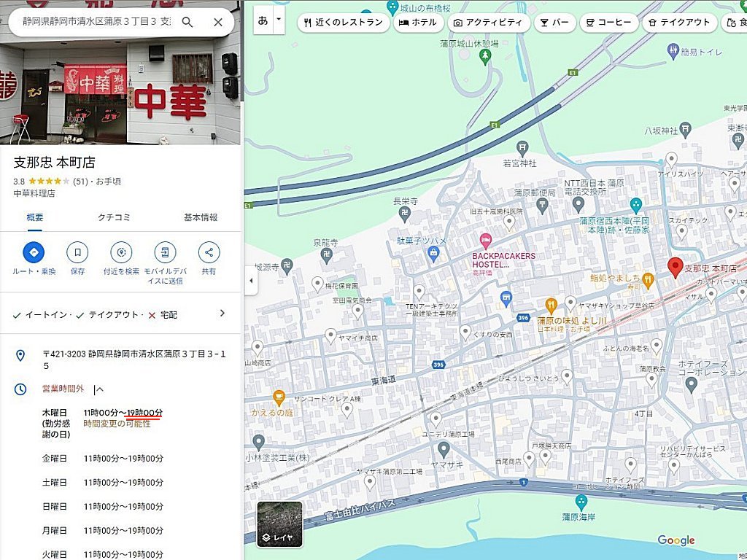Viewport: 747px width, 560px height.
Task: Select the red 支那忠 本町店 map pin
Action: [675, 268]
